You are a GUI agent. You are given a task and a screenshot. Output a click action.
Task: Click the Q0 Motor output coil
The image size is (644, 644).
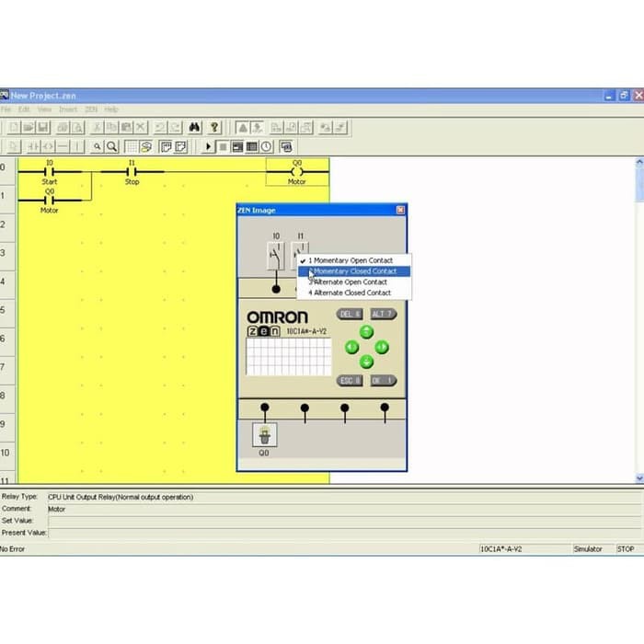[296, 172]
